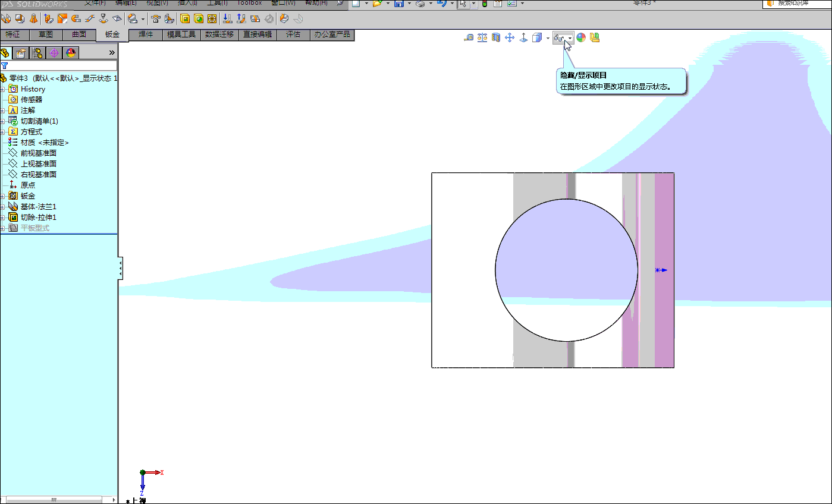
Task: Click the Undo arrow icon
Action: (441, 4)
